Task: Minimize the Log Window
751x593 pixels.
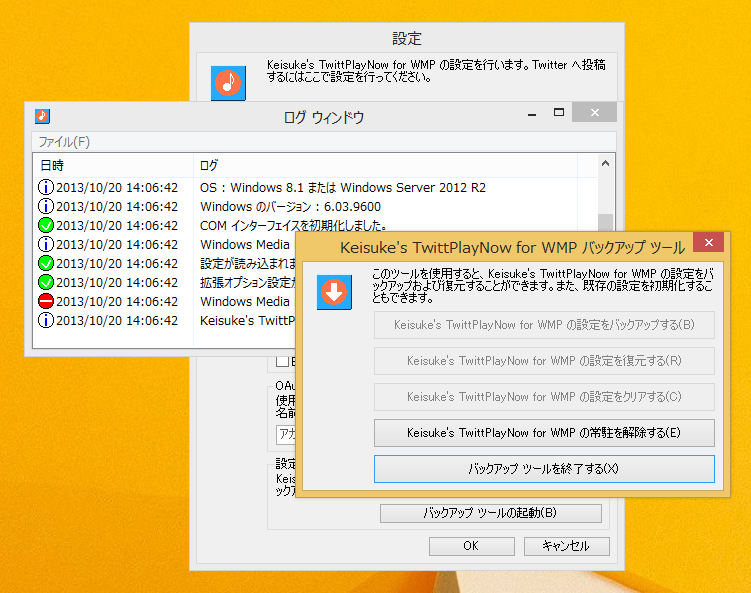Action: point(532,114)
